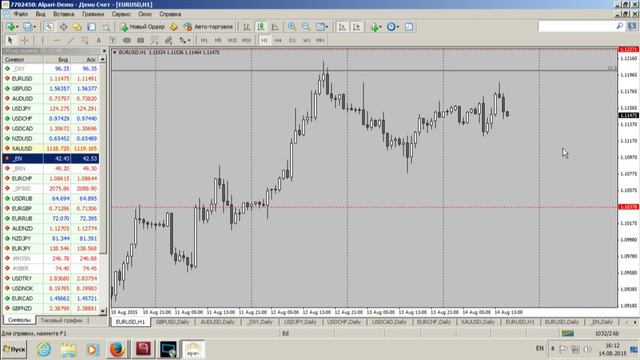The image size is (640, 360).
Task: Click the Indicators list green plus icon
Action: point(374,27)
